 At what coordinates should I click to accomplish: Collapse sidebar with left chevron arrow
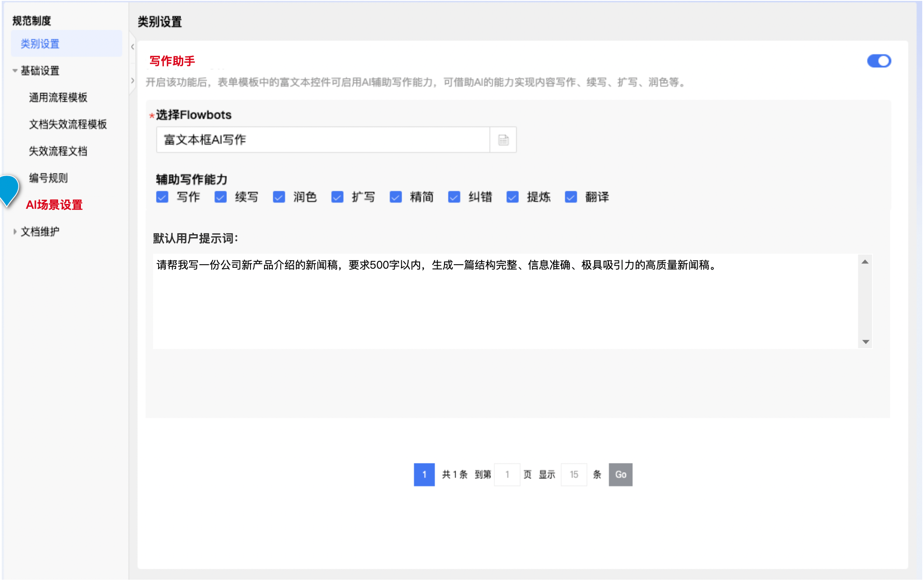pyautogui.click(x=132, y=47)
